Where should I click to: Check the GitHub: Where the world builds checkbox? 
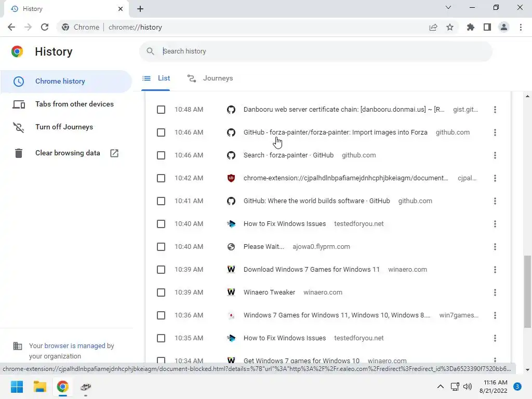pos(161,201)
